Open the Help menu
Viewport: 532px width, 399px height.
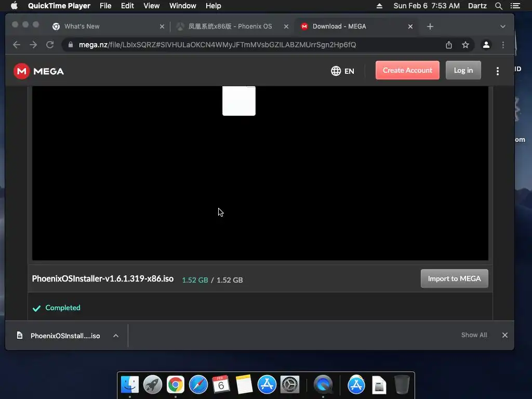pyautogui.click(x=213, y=6)
